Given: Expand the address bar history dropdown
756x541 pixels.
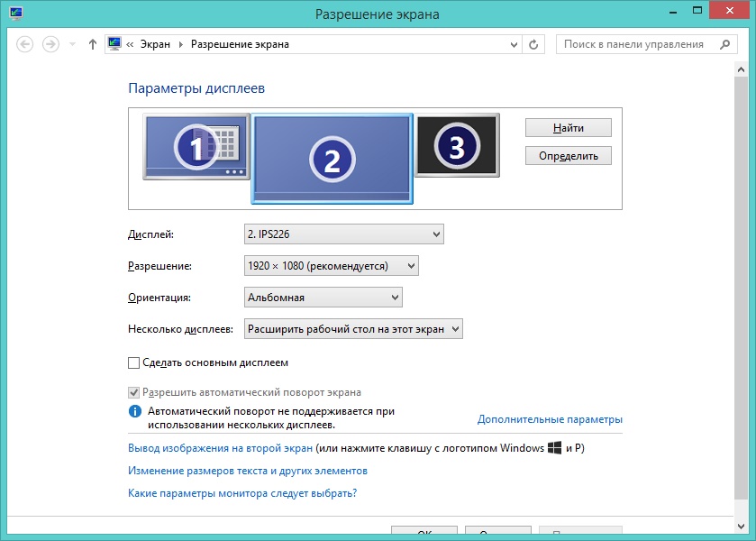Looking at the screenshot, I should click(514, 44).
